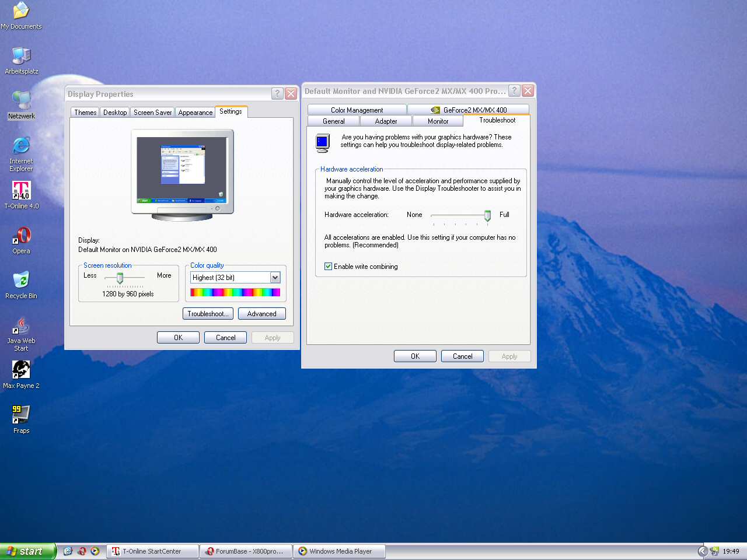Click Cancel in the NVIDIA properties dialog
Viewport: 747px width, 560px height.
point(462,356)
